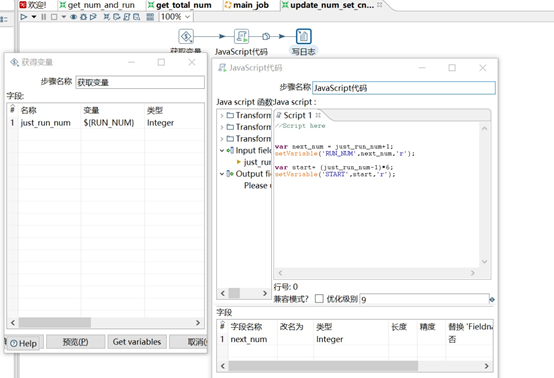Click the script editor scroll-down arrow
Image resolution: width=554 pixels, height=378 pixels.
(x=484, y=261)
